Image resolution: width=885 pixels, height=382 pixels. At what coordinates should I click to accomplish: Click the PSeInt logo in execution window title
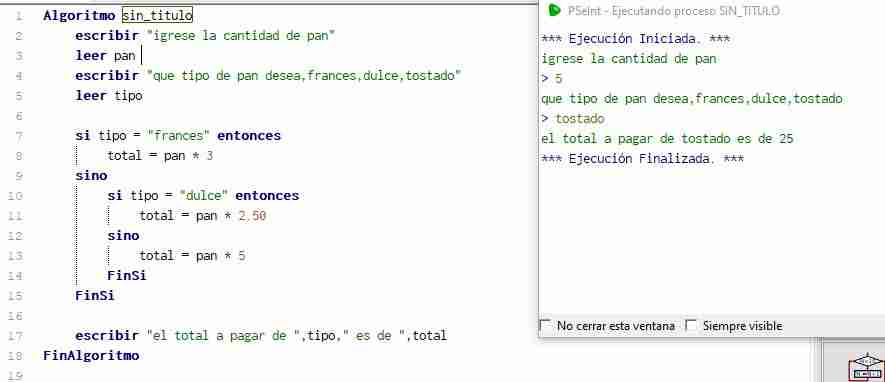pyautogui.click(x=555, y=10)
